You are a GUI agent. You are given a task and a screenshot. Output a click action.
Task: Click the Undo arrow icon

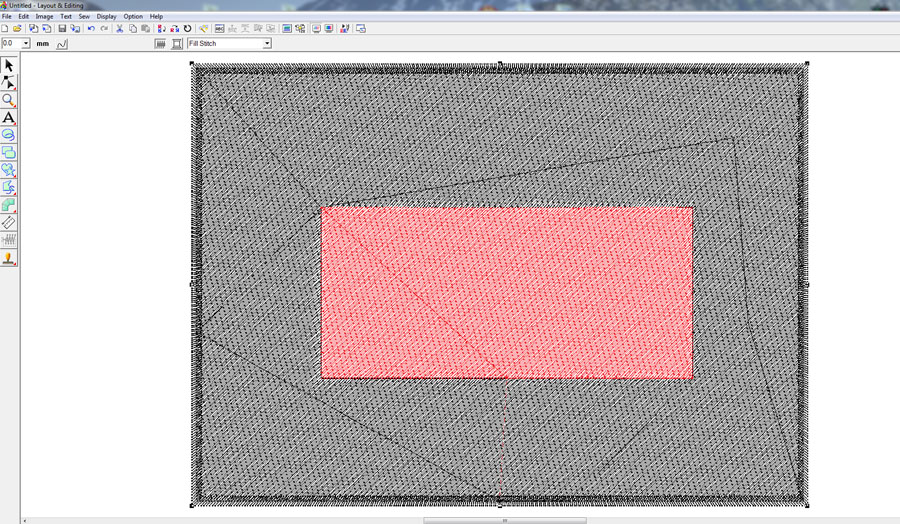click(x=91, y=29)
